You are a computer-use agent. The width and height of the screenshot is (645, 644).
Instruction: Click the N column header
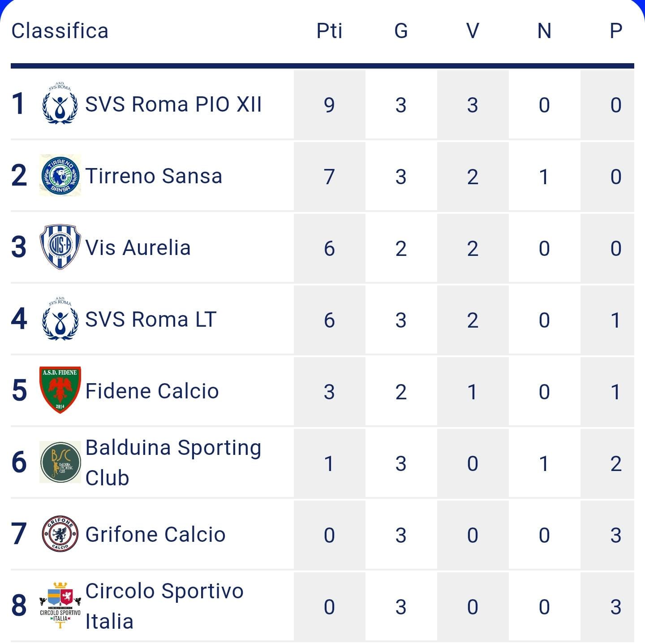click(544, 31)
